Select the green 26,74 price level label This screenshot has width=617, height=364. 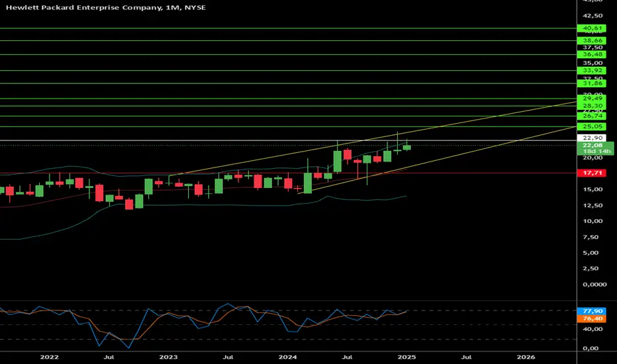point(591,116)
